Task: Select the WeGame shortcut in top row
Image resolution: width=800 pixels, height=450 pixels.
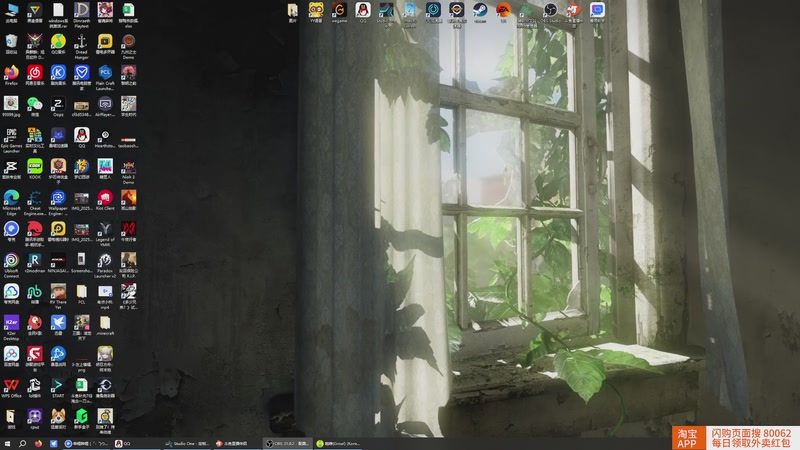Action: pos(339,12)
